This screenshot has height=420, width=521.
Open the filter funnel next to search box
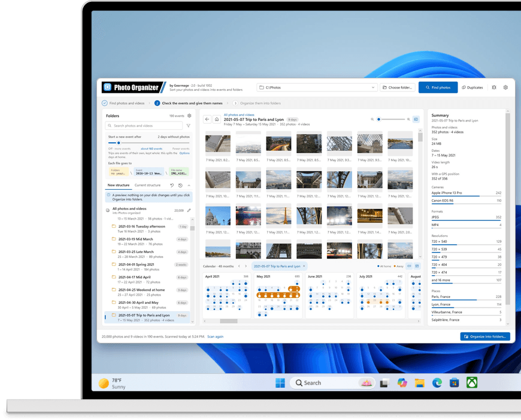tap(189, 126)
